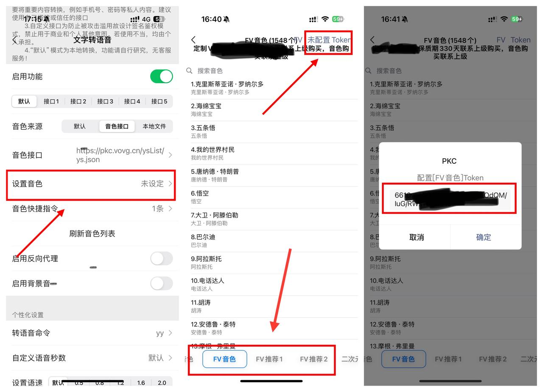543x392 pixels.
Task: Set the 设置语速 slider to 1.2
Action: [120, 382]
